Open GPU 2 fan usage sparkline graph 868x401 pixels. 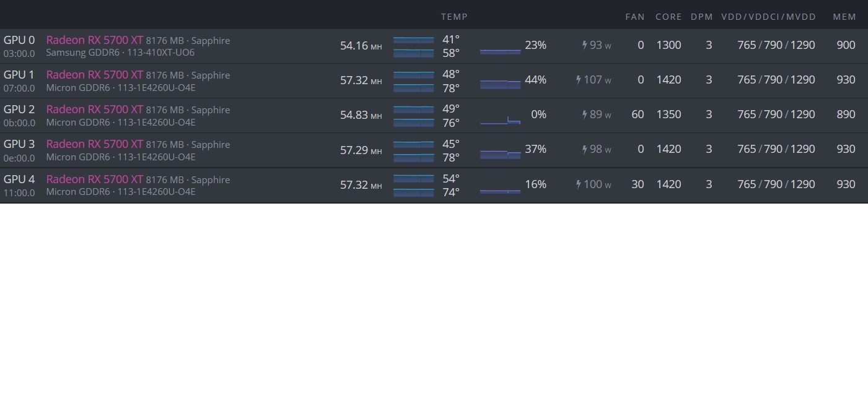coord(500,119)
